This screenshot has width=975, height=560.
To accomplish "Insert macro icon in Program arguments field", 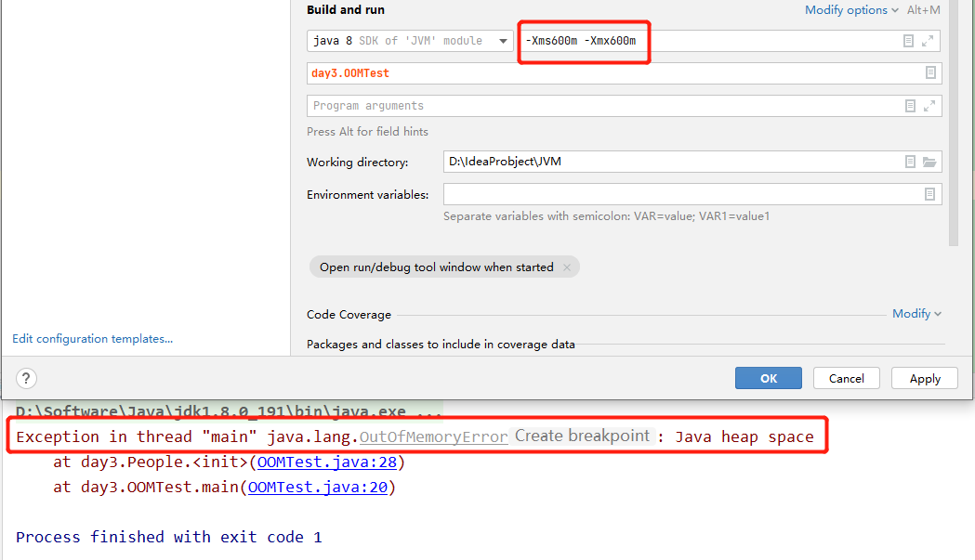I will 910,106.
